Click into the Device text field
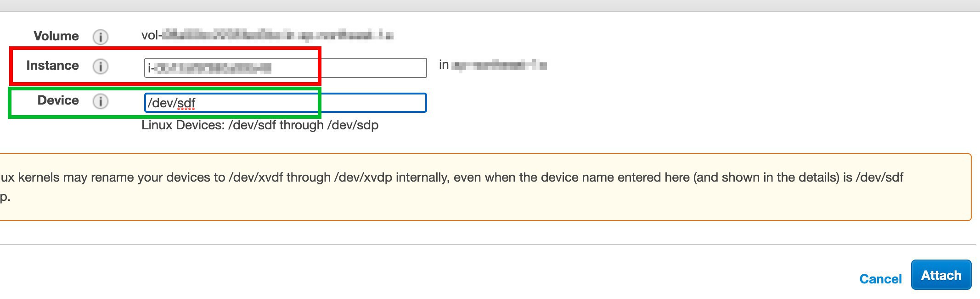The width and height of the screenshot is (980, 299). pyautogui.click(x=285, y=103)
